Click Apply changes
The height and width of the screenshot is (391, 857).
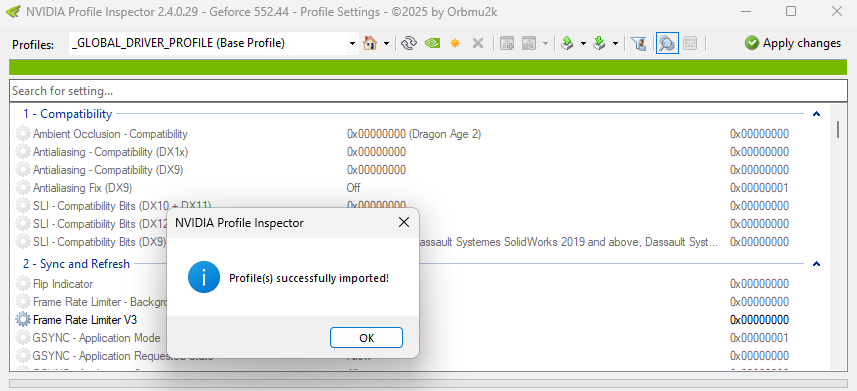[x=793, y=43]
